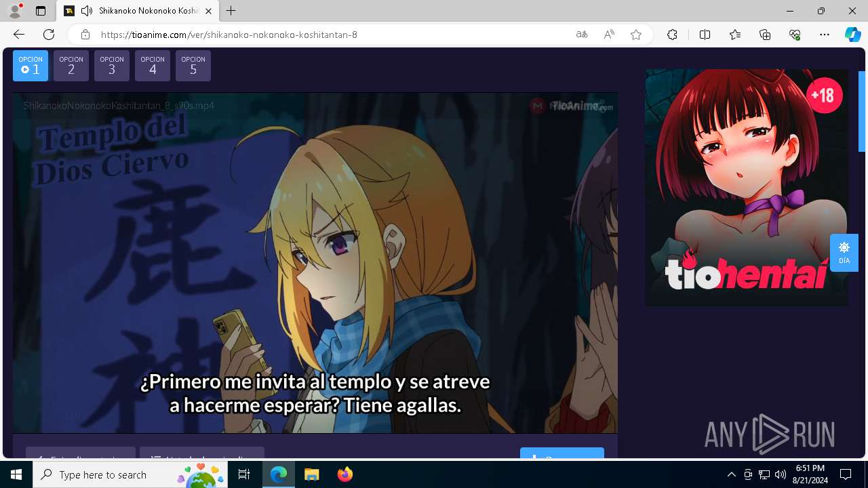This screenshot has width=868, height=488.
Task: Select the Shikanoko Nokonoko browser tab
Action: pos(138,11)
